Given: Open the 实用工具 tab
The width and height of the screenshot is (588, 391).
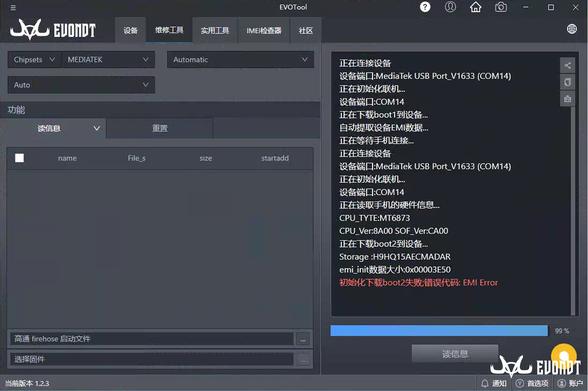Looking at the screenshot, I should tap(215, 30).
